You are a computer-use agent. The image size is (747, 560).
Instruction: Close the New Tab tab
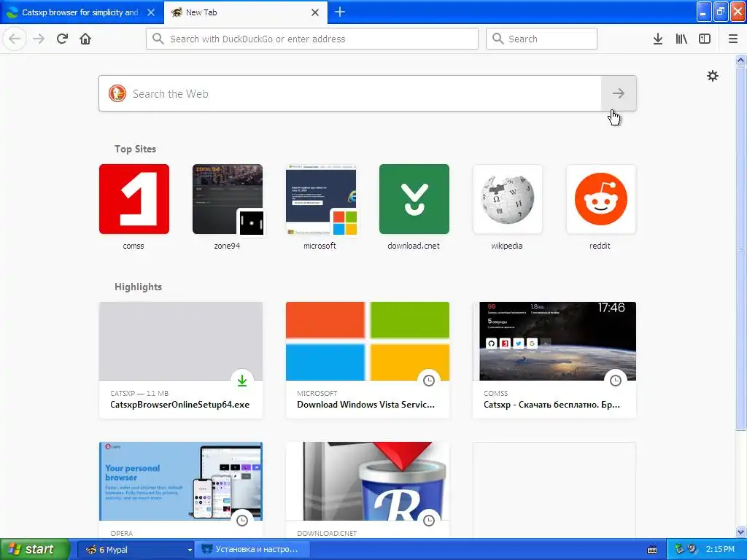click(x=315, y=12)
